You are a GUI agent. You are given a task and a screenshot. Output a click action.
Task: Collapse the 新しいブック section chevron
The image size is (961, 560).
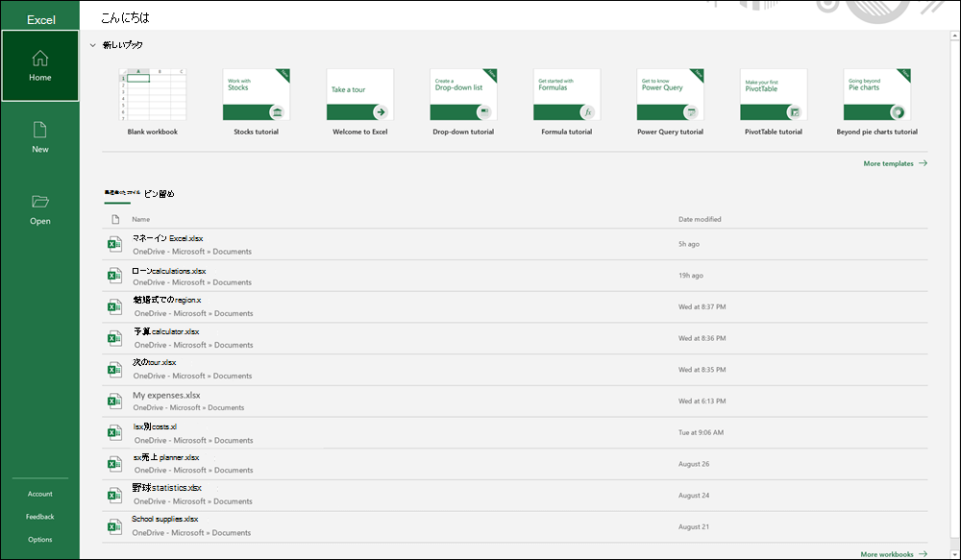point(93,45)
